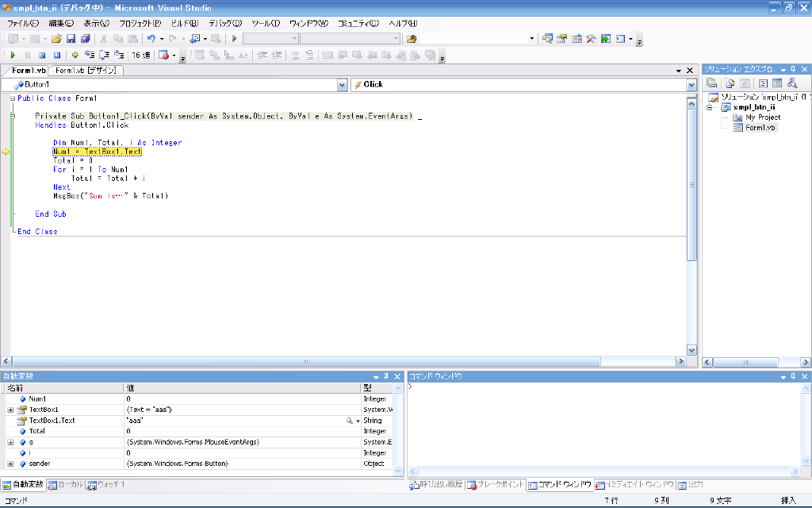The image size is (812, 508).
Task: Switch to the 出力 tab
Action: (691, 485)
